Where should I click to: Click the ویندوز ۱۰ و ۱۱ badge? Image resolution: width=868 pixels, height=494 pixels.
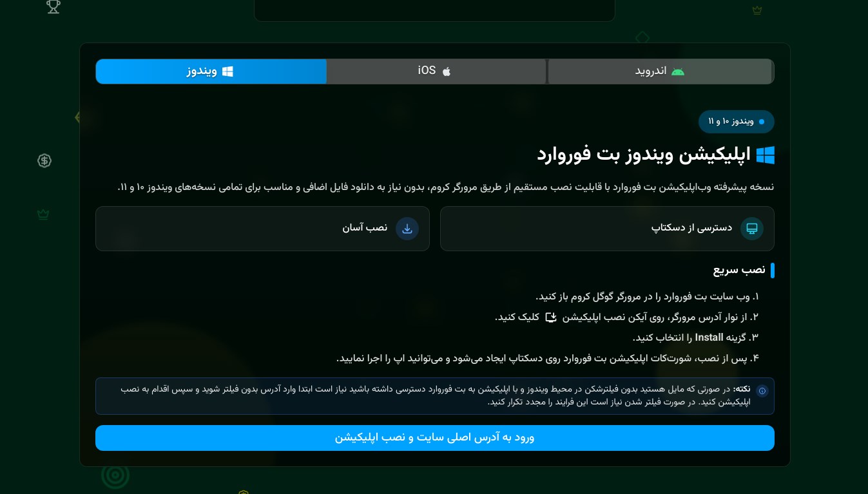736,121
